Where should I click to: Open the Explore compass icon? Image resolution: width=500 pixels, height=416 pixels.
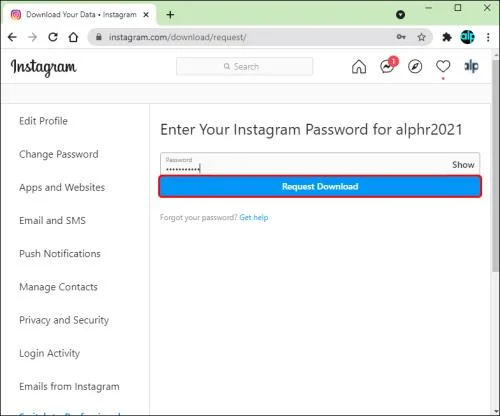coord(415,66)
